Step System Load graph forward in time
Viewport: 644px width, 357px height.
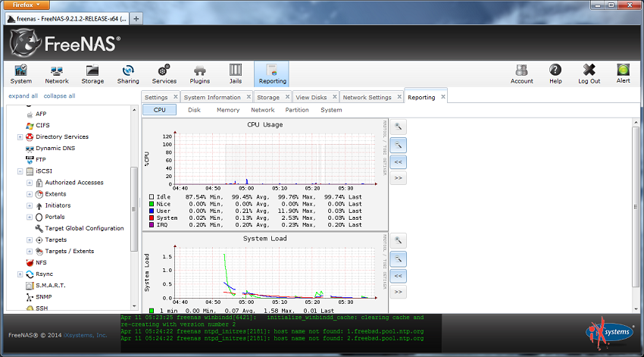pyautogui.click(x=398, y=292)
